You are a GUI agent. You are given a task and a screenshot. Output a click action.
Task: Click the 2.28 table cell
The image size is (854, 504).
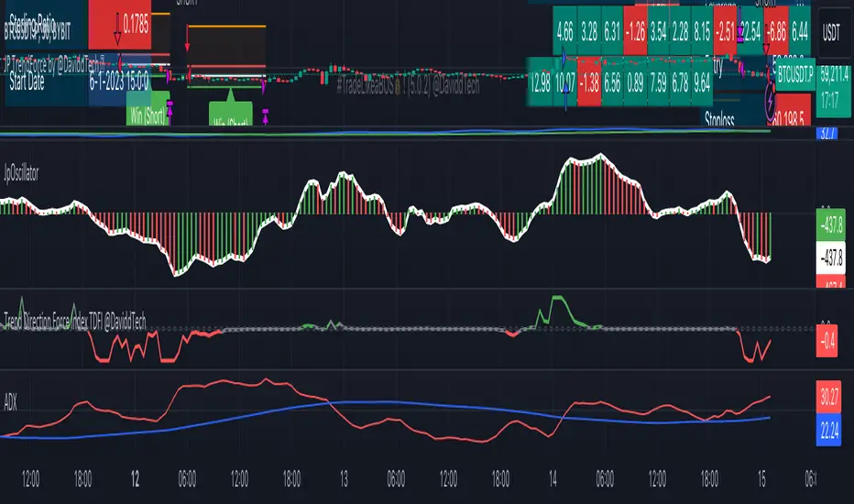680,31
